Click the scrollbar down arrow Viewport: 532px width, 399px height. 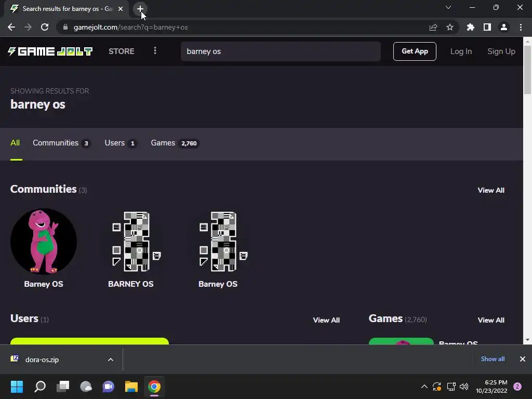[x=528, y=340]
